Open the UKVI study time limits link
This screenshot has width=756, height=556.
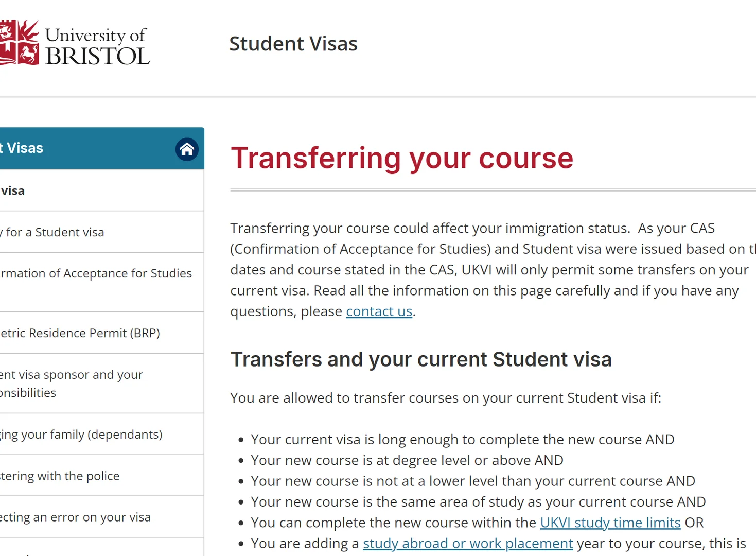[x=610, y=523]
